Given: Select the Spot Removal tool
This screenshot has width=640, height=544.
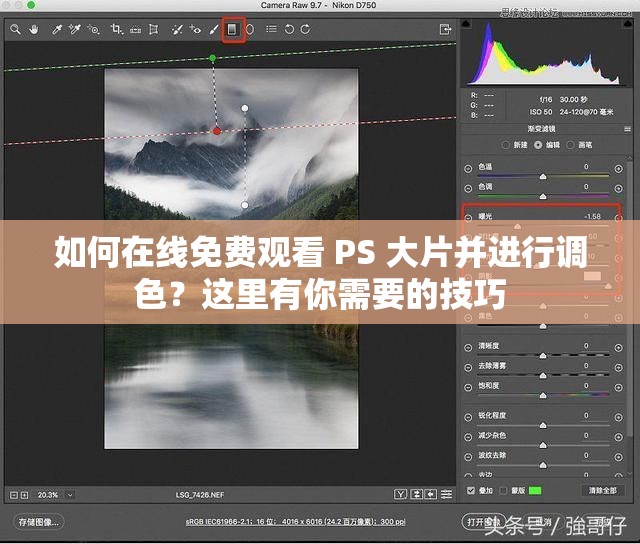Looking at the screenshot, I should 177,29.
